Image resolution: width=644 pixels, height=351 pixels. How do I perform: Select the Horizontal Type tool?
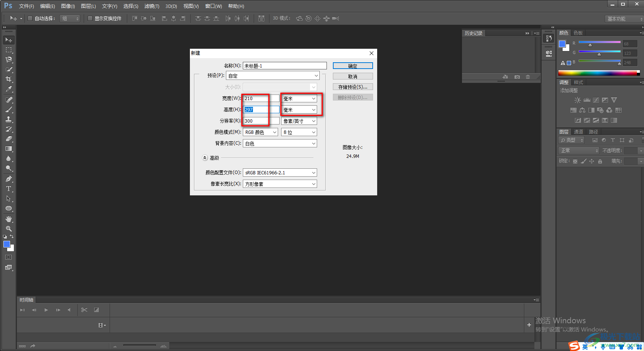[x=9, y=189]
